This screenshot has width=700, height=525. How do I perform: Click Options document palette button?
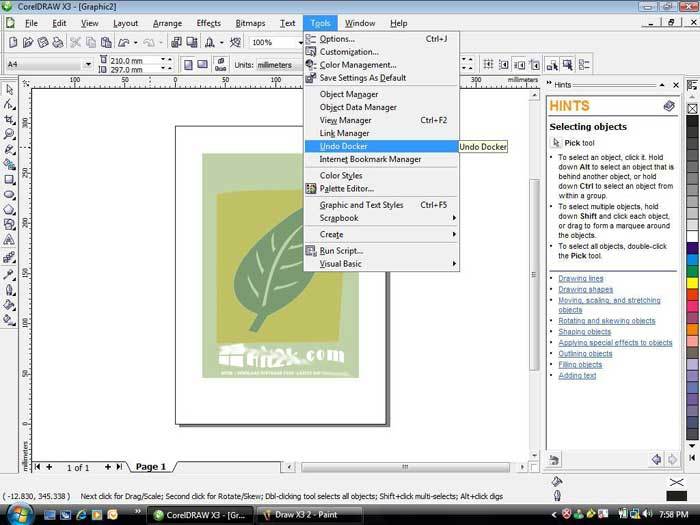click(692, 85)
